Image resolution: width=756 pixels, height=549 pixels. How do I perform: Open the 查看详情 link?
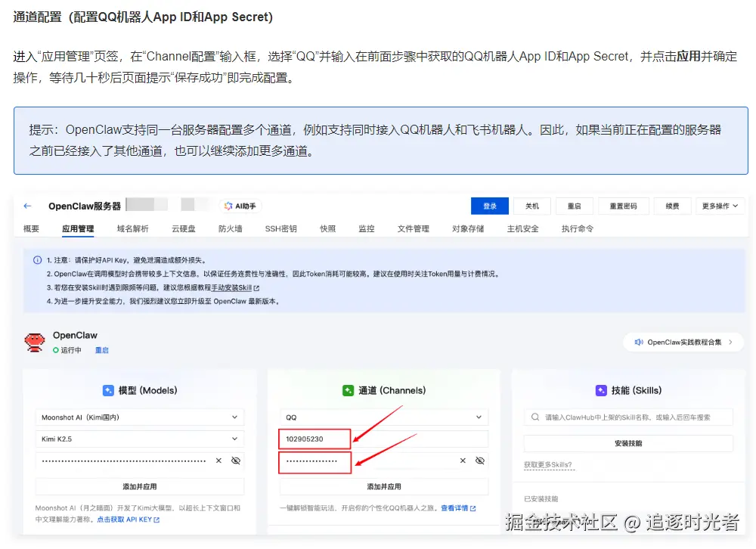(x=454, y=508)
